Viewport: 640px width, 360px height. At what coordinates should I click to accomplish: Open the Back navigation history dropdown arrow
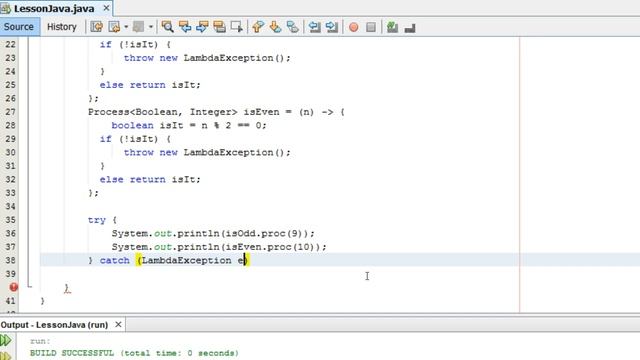(126, 27)
